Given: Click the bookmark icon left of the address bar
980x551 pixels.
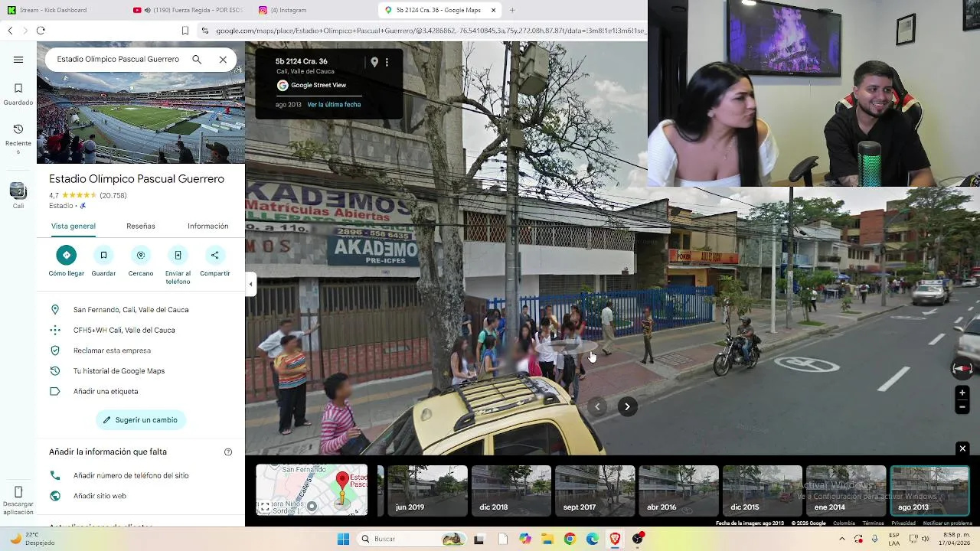Looking at the screenshot, I should click(185, 31).
